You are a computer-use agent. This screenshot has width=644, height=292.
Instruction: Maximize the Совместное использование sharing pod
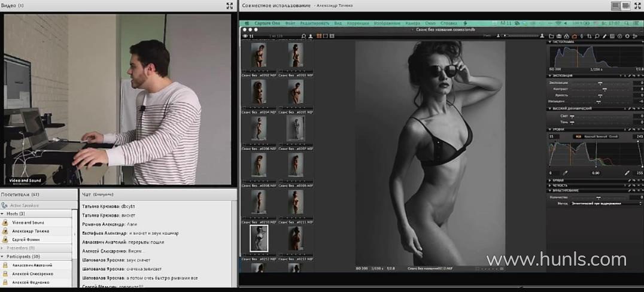pyautogui.click(x=639, y=5)
